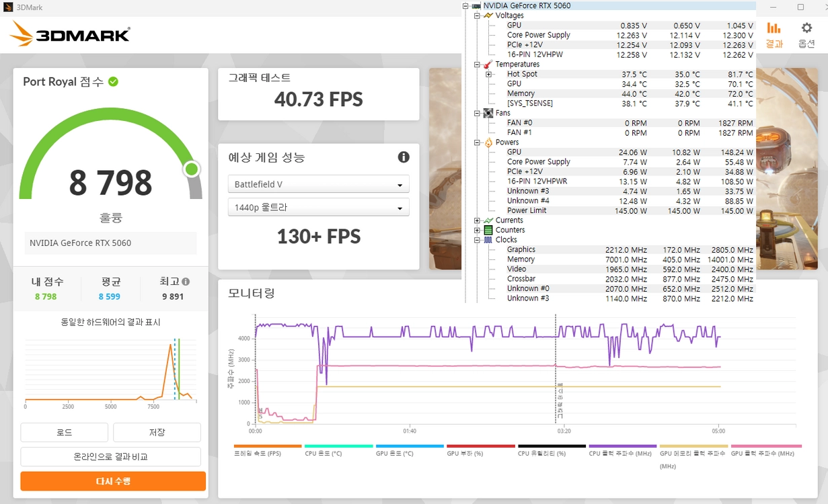Click 온라인으로 결과 비교 button
The image size is (828, 504).
[110, 456]
